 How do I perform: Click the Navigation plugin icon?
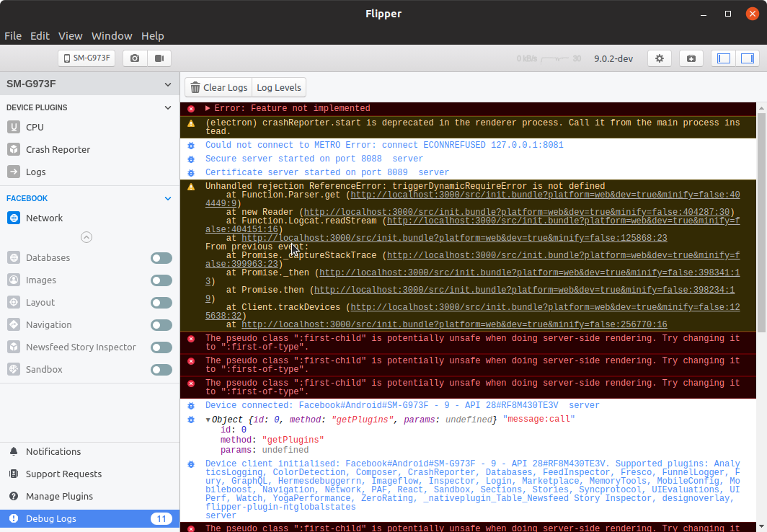[x=14, y=324]
